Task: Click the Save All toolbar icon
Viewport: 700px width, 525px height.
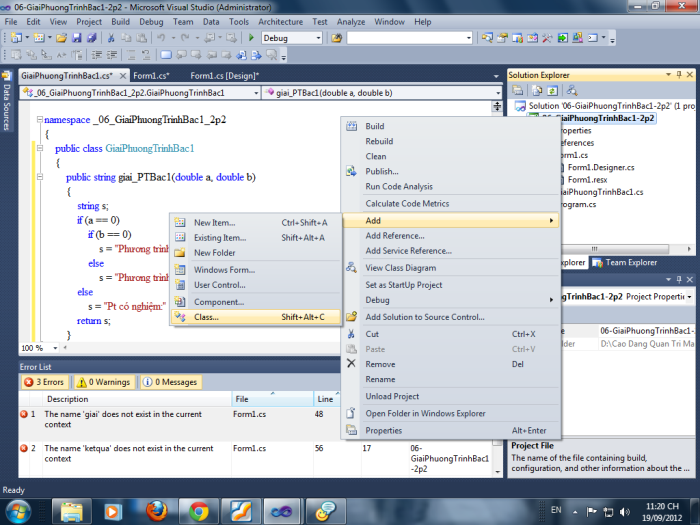Action: click(x=92, y=38)
